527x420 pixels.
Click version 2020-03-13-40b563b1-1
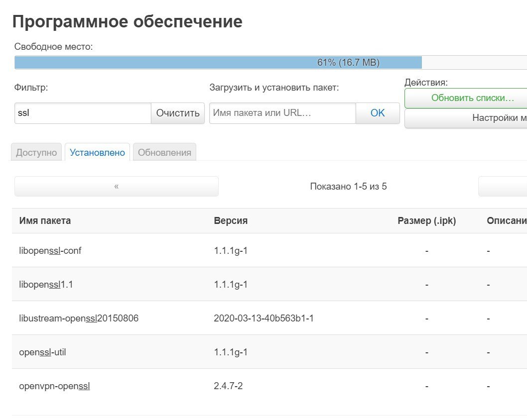point(263,318)
